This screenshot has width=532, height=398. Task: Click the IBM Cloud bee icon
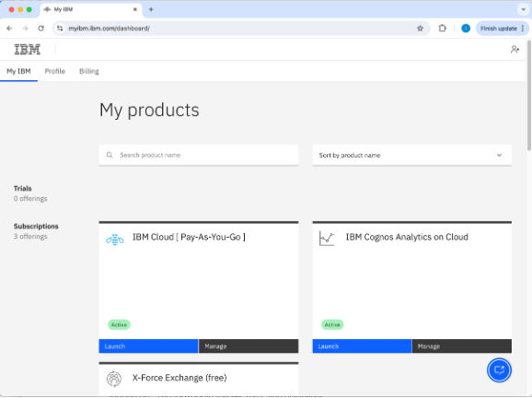[x=115, y=240]
